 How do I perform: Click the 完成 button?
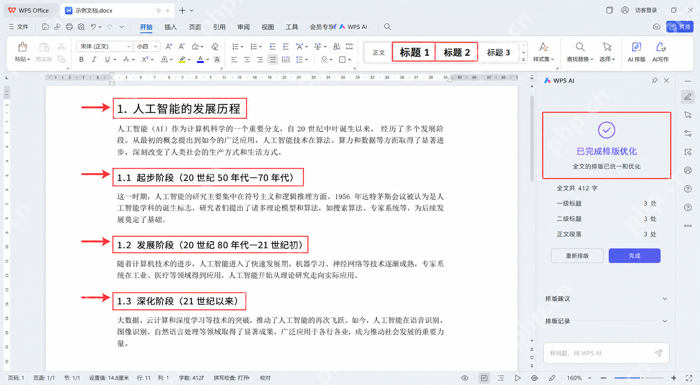[x=634, y=256]
